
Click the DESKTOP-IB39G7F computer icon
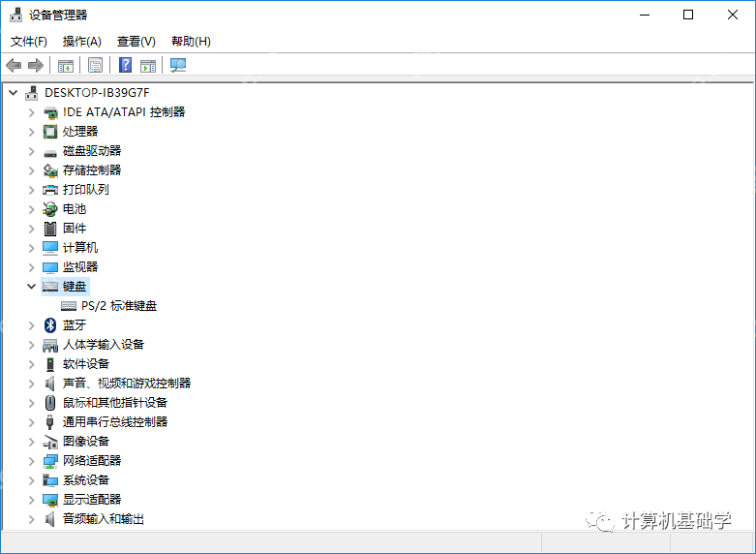pos(32,93)
